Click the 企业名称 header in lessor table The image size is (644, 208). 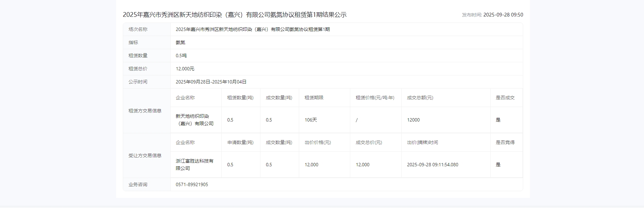pyautogui.click(x=185, y=98)
